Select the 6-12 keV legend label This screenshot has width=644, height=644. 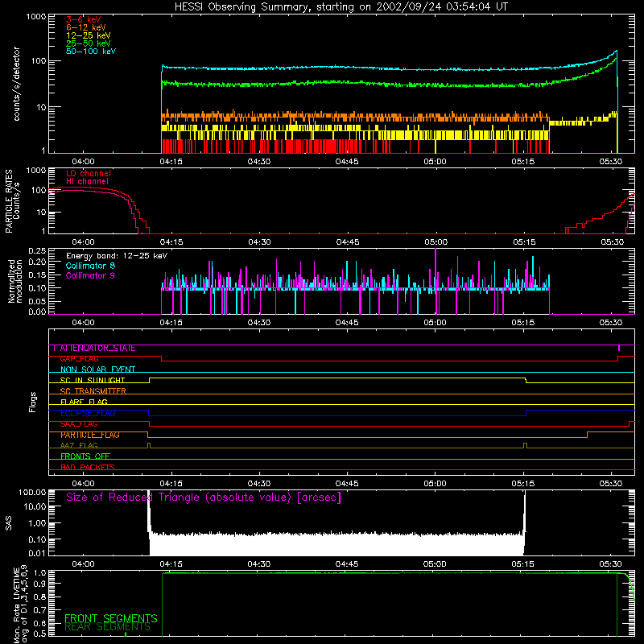[86, 27]
